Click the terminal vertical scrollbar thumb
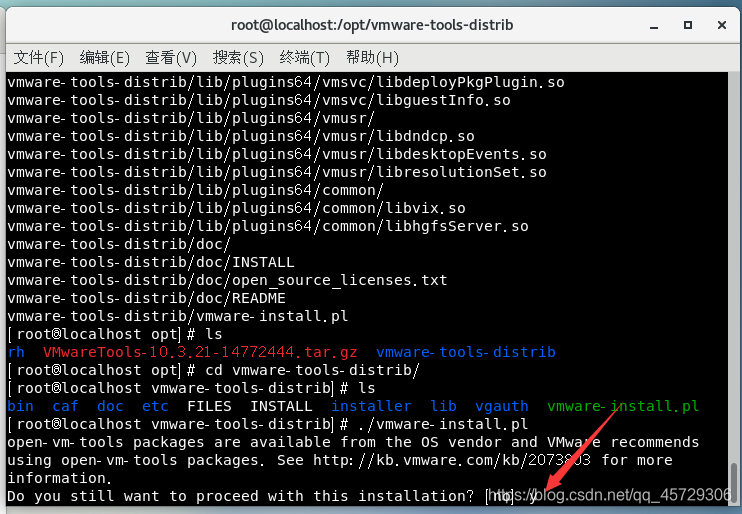 click(x=734, y=483)
